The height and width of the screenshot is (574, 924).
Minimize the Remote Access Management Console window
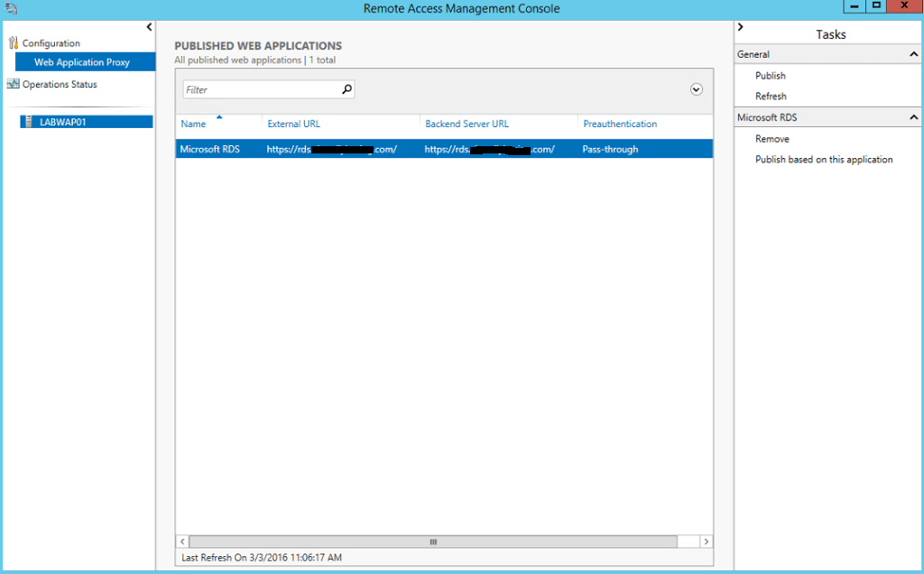854,6
